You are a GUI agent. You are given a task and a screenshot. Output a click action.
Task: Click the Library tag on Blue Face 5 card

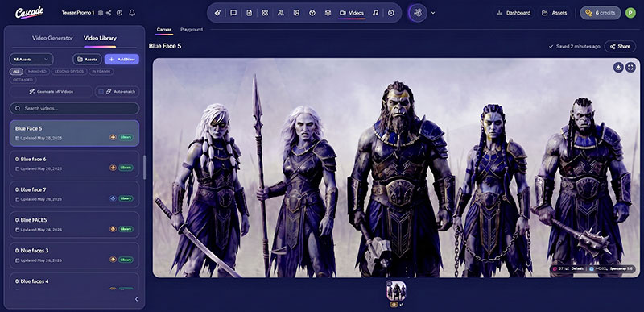[126, 137]
